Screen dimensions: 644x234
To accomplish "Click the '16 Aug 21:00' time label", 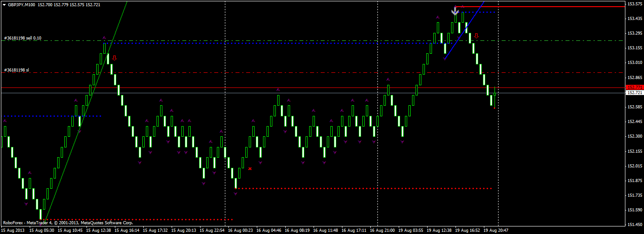I will pyautogui.click(x=383, y=230).
